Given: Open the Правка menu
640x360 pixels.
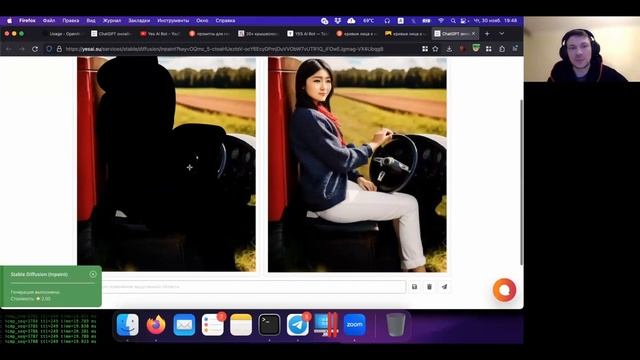Looking at the screenshot, I should [x=71, y=20].
